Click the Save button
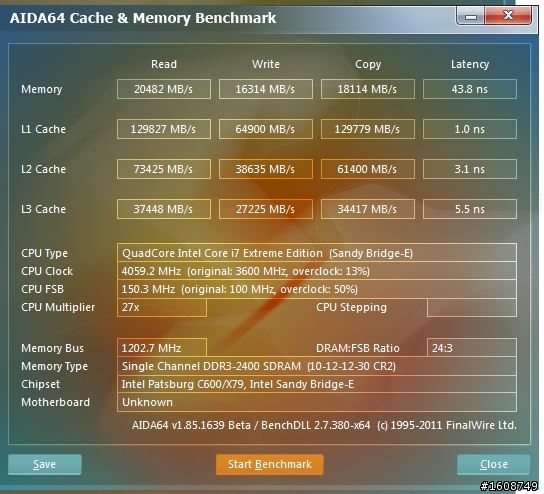The height and width of the screenshot is (494, 544). (x=45, y=464)
